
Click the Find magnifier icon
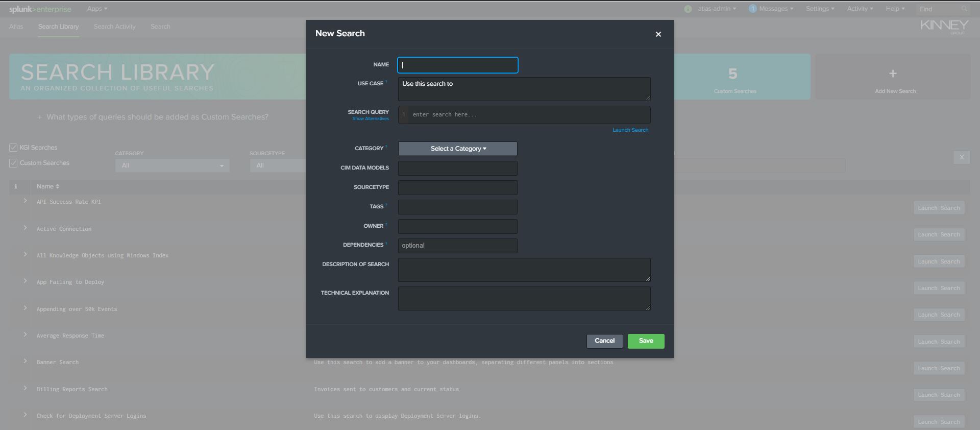[964, 9]
